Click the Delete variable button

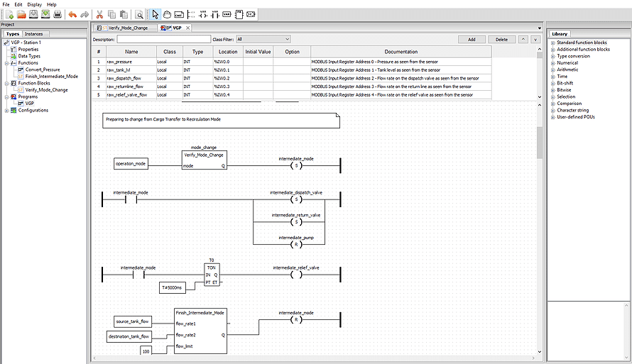point(502,40)
